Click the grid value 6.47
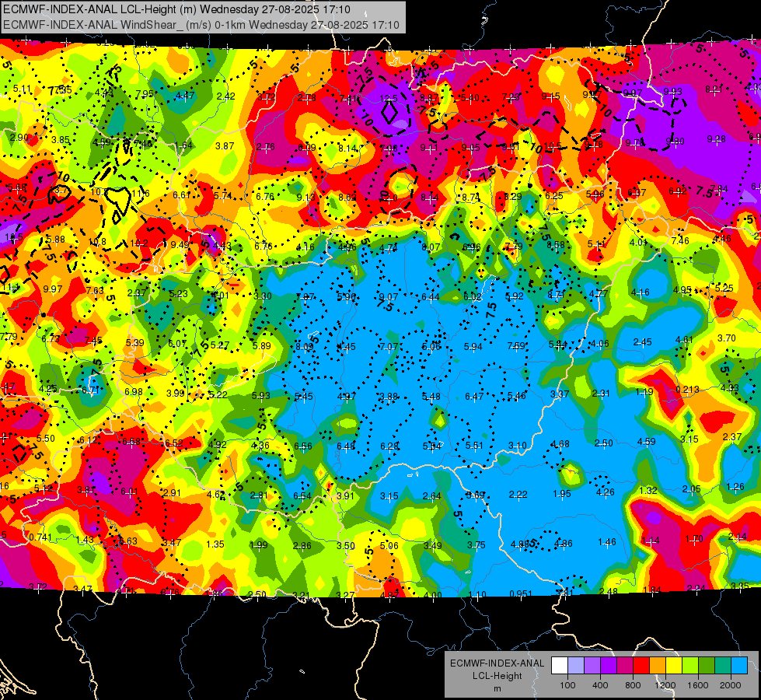Viewport: 761px width, 700px height. click(474, 397)
